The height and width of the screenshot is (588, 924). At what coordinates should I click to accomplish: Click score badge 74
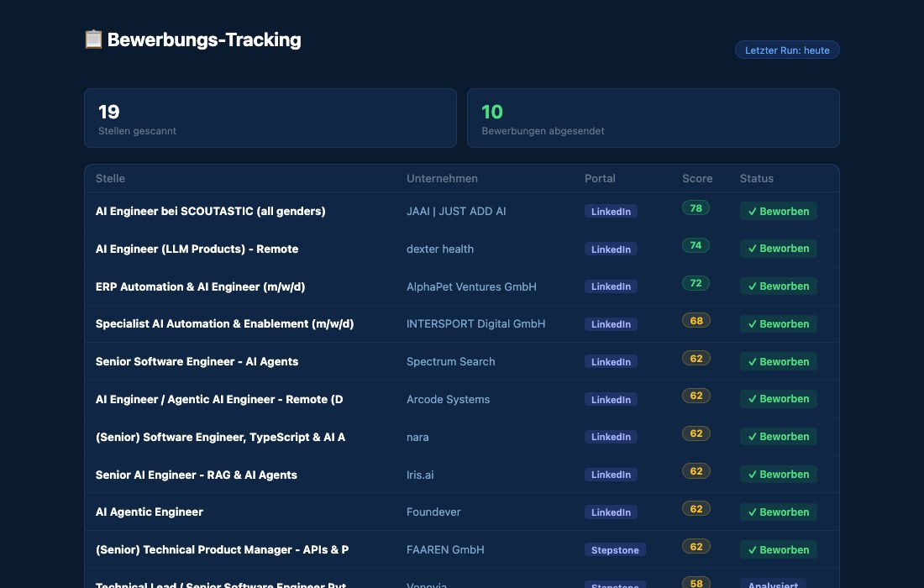click(x=696, y=245)
